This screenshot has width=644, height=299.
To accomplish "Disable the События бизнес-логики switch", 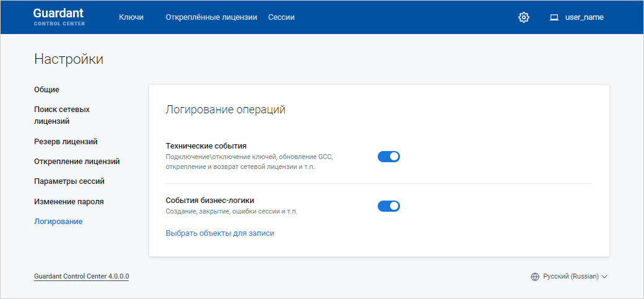I will click(x=389, y=206).
